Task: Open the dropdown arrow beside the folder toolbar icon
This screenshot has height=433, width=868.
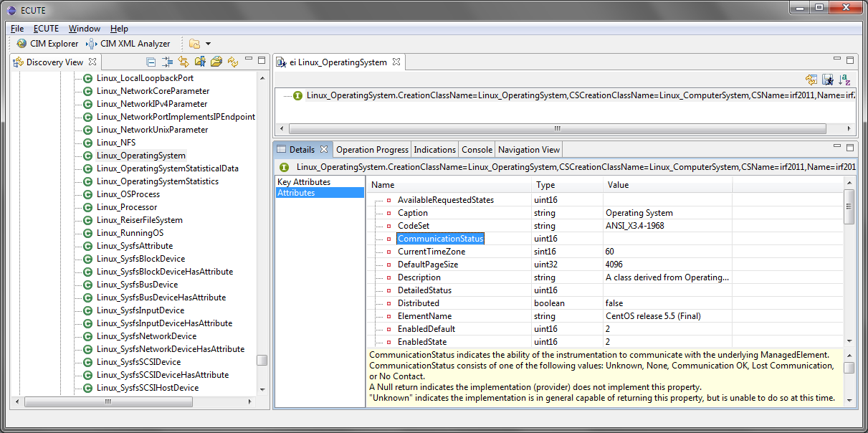Action: coord(208,44)
